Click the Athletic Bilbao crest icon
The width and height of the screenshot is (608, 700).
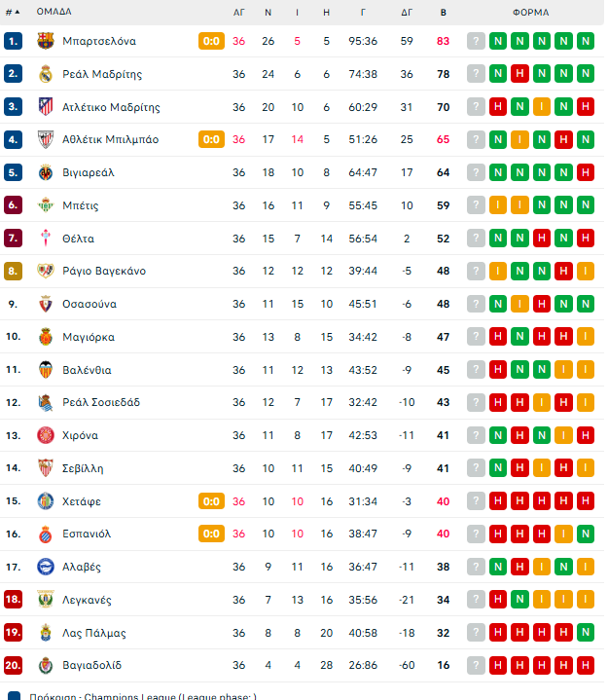tap(46, 139)
